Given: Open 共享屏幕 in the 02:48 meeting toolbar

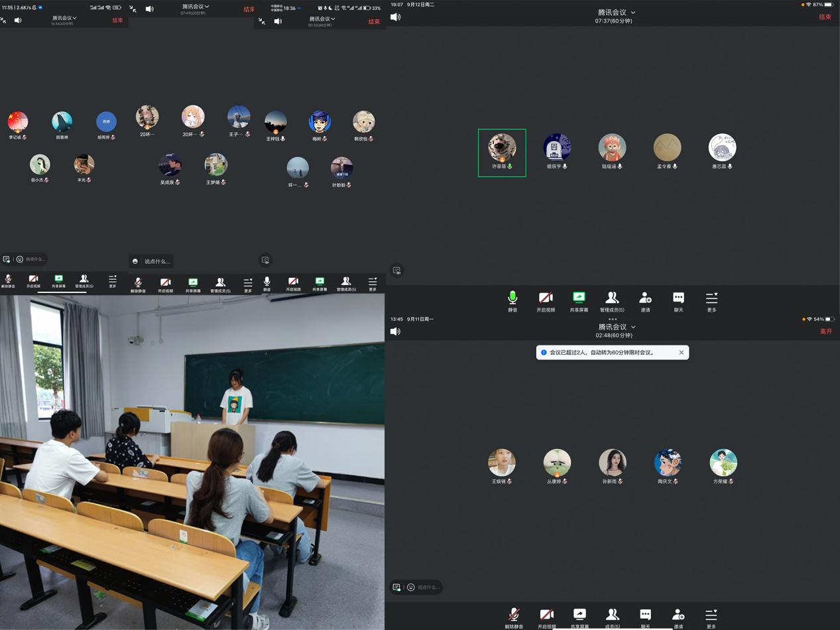Looking at the screenshot, I should click(579, 617).
